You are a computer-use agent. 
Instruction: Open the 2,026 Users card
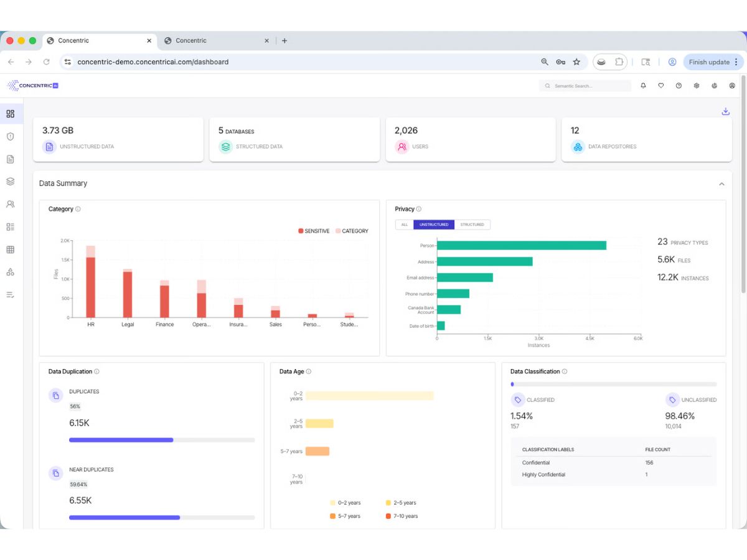[471, 139]
